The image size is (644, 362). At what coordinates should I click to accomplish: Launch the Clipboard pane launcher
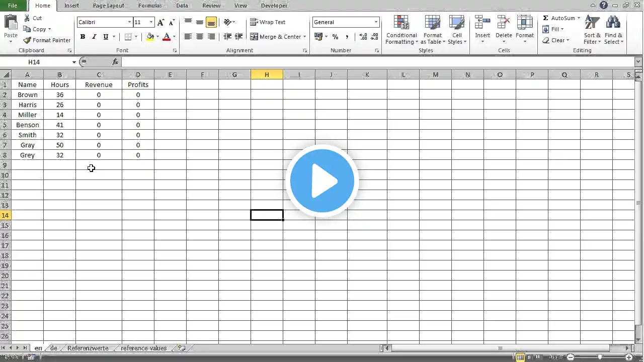pyautogui.click(x=69, y=51)
